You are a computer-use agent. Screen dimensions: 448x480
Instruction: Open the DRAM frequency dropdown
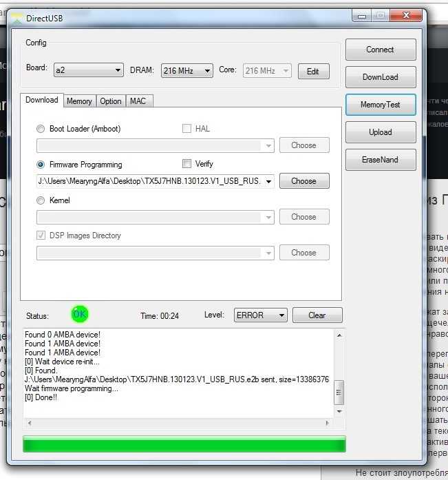point(187,71)
